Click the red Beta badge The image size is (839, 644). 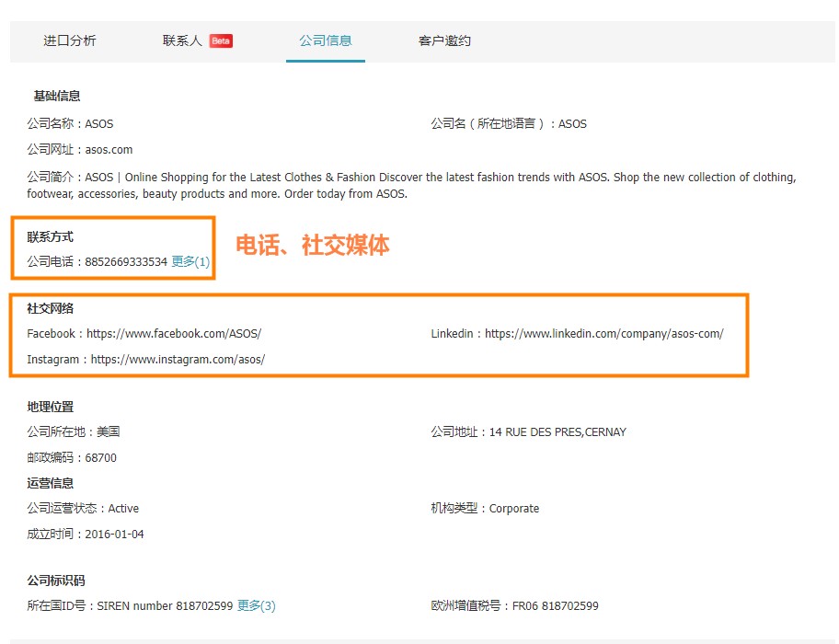pyautogui.click(x=221, y=41)
